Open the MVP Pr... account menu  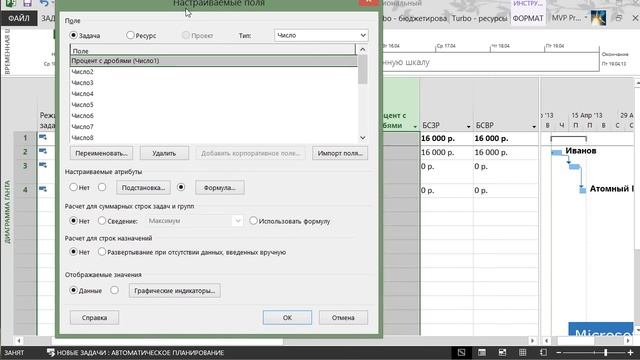tap(569, 18)
